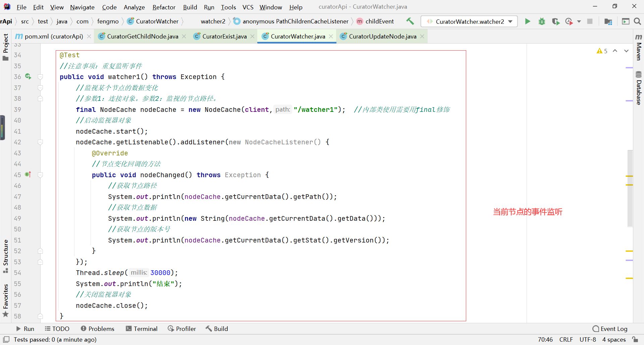Click the 70:46 cursor position indicator

click(545, 339)
